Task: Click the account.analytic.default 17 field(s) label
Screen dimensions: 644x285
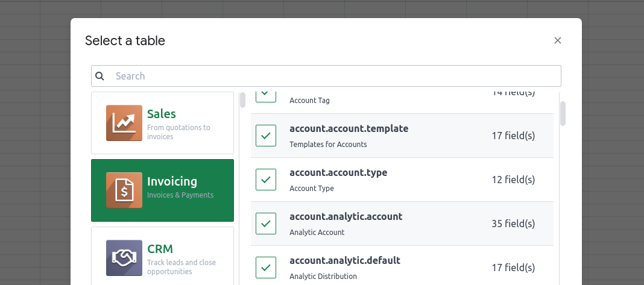Action: tap(513, 267)
